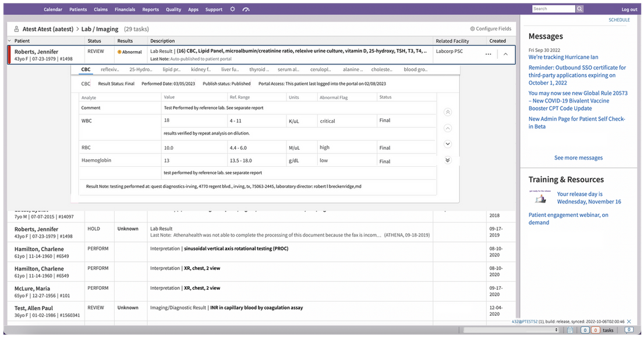Click the orange zero task counter

coord(595,330)
